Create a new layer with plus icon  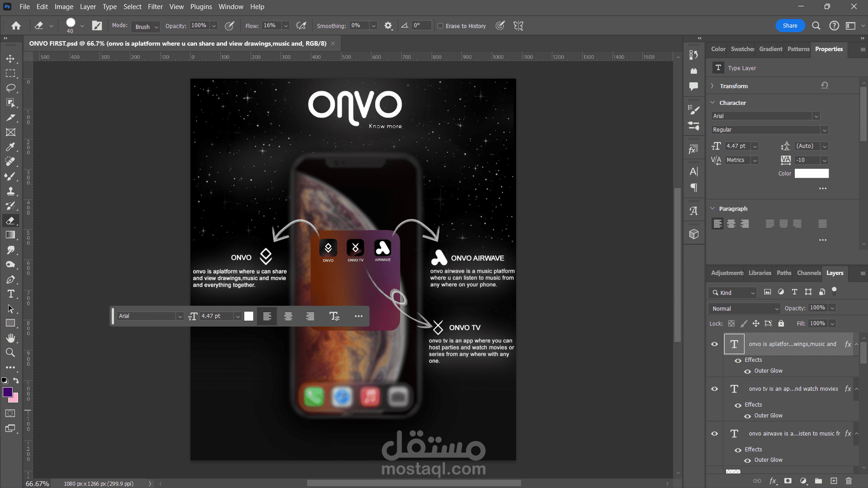(834, 481)
